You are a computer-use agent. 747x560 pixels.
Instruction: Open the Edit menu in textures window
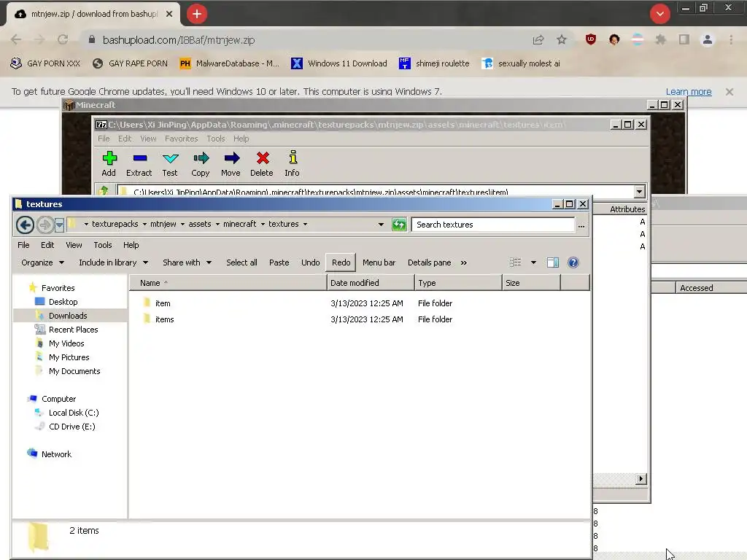click(47, 245)
